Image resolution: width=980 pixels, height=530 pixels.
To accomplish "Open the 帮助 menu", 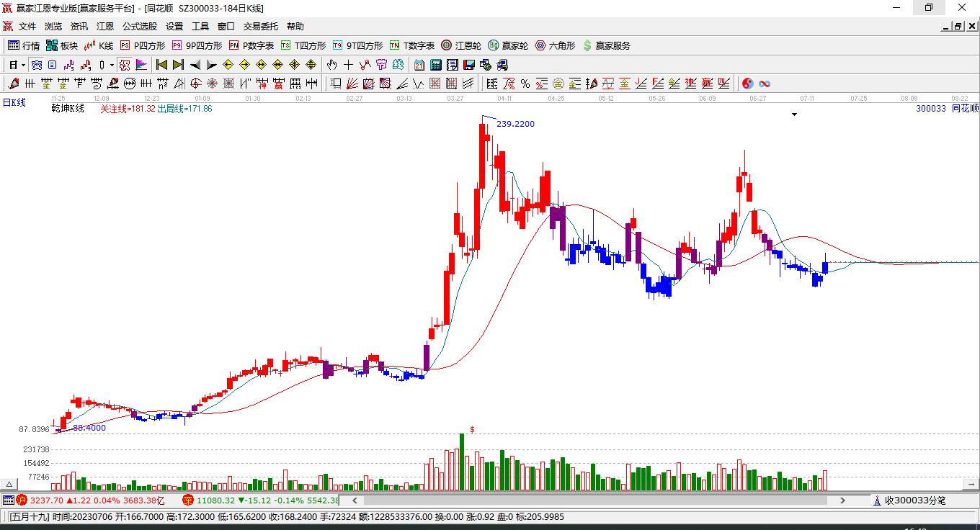I will click(x=295, y=27).
